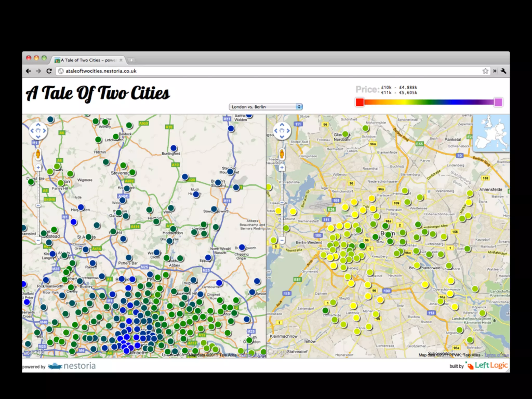Open a new browser tab
532x399 pixels.
click(x=131, y=60)
